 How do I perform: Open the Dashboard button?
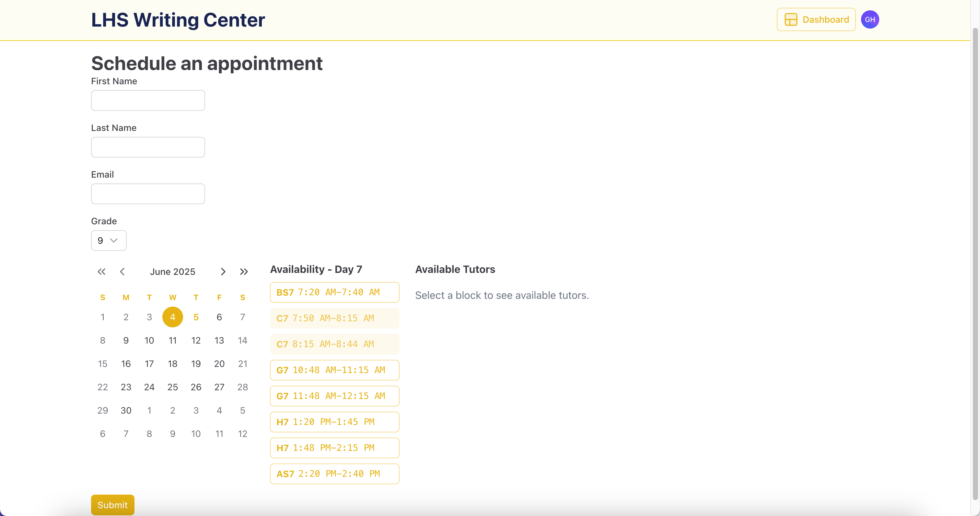pos(816,19)
